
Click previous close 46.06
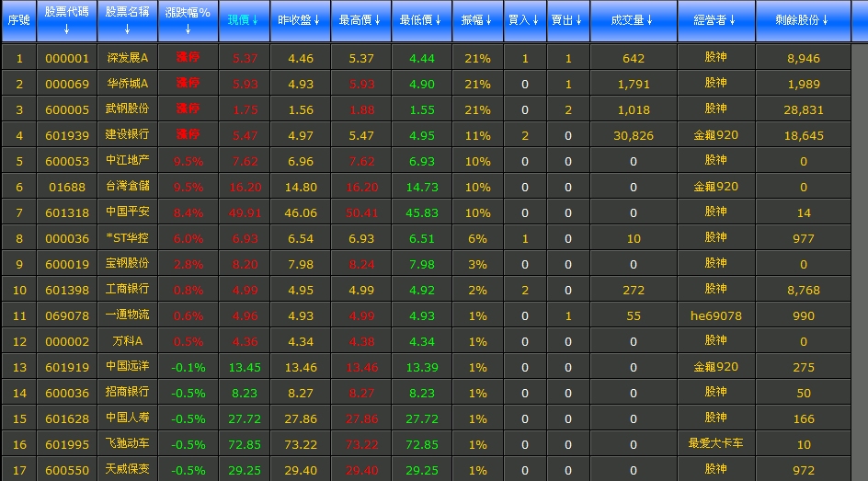coord(301,212)
